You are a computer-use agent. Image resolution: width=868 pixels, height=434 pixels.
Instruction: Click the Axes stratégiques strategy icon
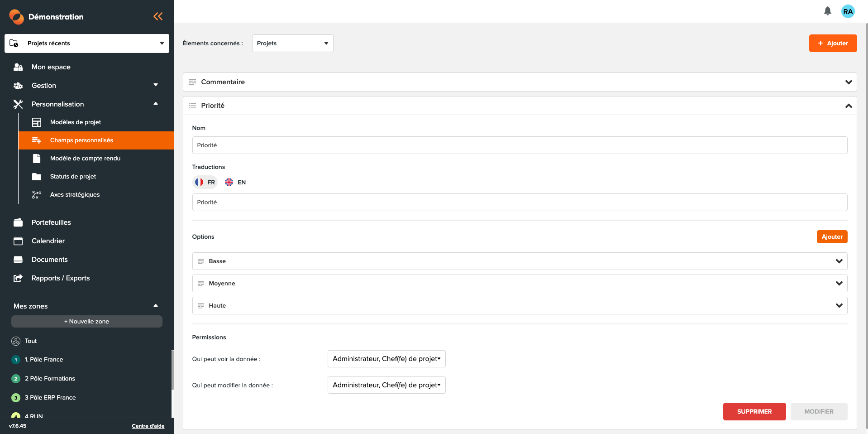click(x=37, y=195)
